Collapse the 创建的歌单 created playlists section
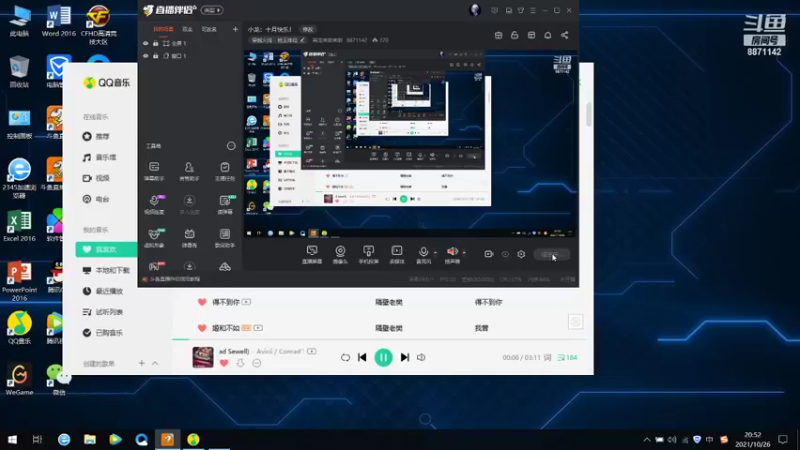The image size is (800, 450). pos(155,363)
